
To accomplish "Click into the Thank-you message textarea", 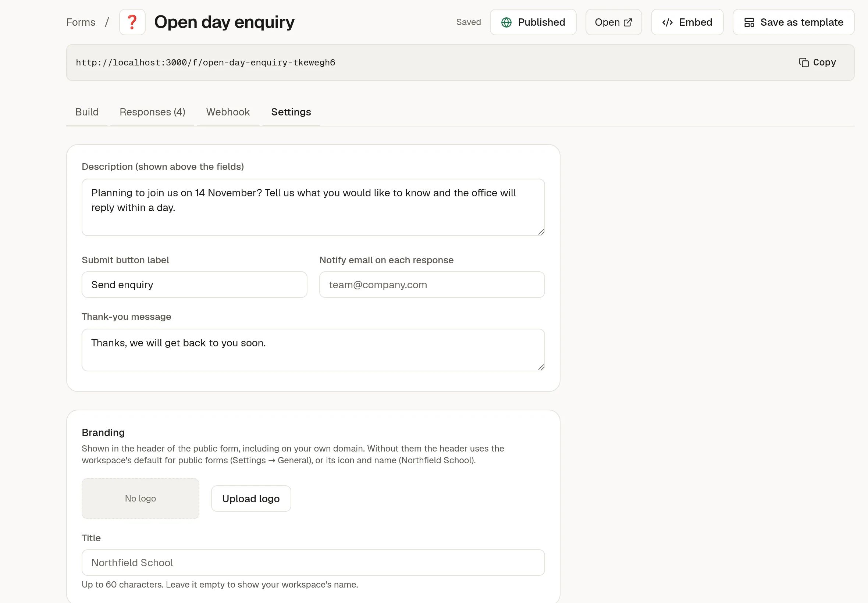I will (313, 350).
